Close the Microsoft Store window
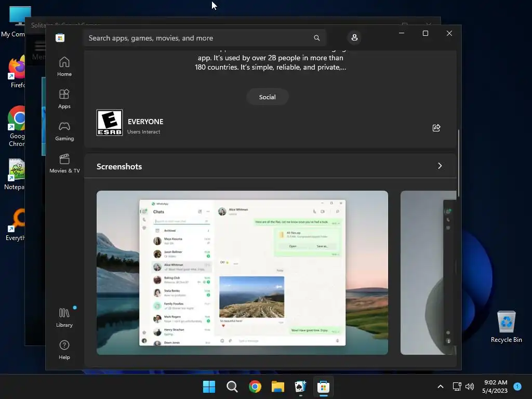 click(x=449, y=33)
